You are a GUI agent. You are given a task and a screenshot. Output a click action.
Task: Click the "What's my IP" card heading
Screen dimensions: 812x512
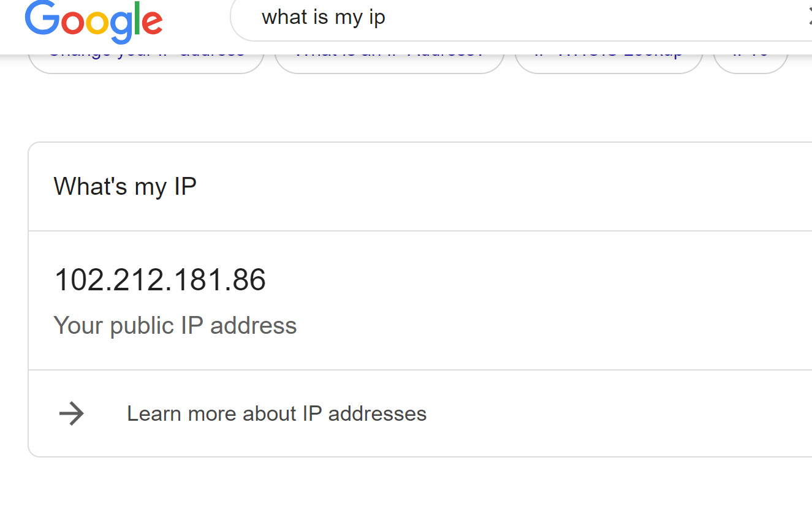tap(125, 187)
